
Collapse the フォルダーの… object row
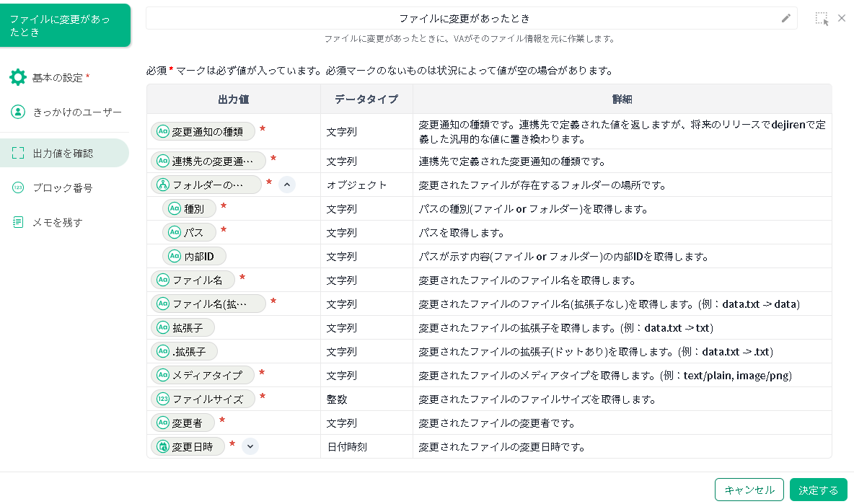(x=287, y=185)
